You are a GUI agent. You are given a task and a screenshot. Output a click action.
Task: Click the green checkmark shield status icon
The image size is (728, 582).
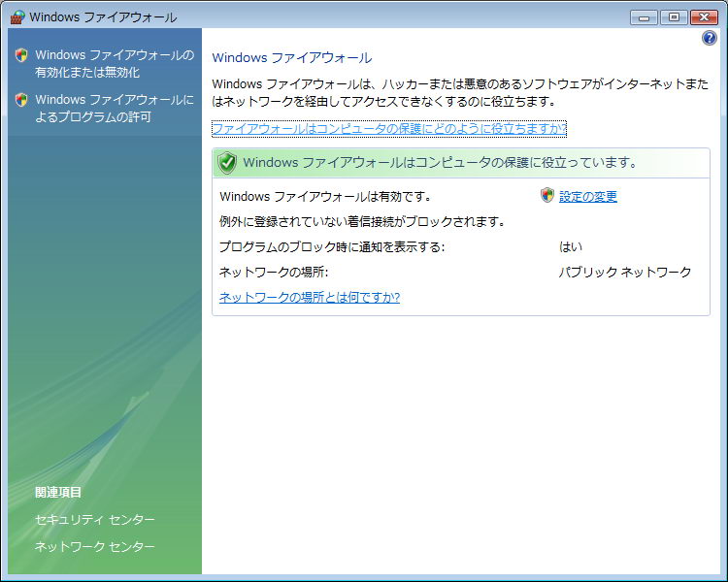[x=227, y=163]
